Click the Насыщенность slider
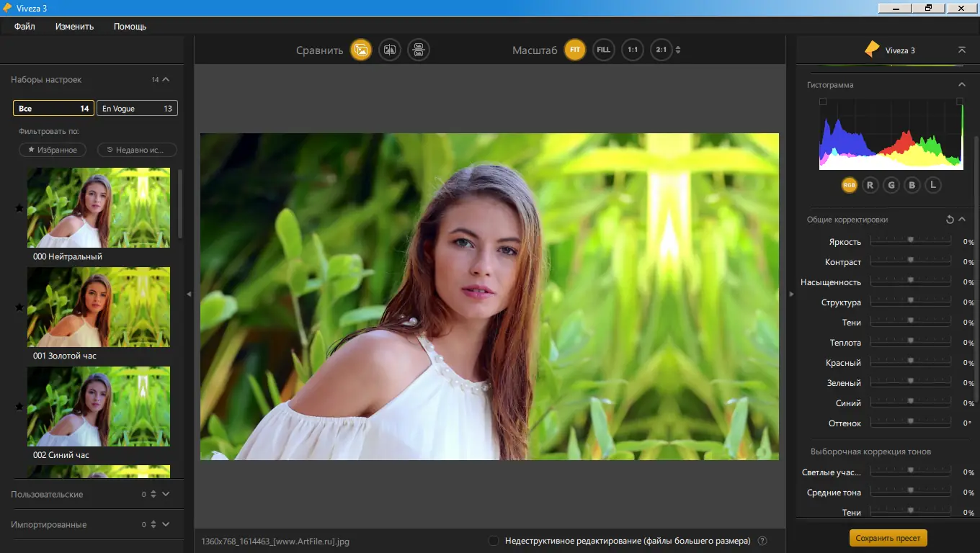980x553 pixels. 911,282
